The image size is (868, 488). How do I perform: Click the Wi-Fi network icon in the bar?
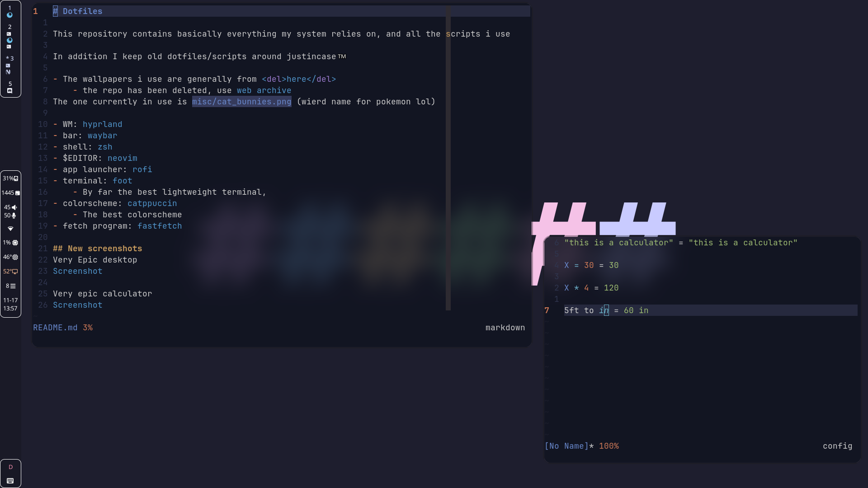click(x=10, y=229)
